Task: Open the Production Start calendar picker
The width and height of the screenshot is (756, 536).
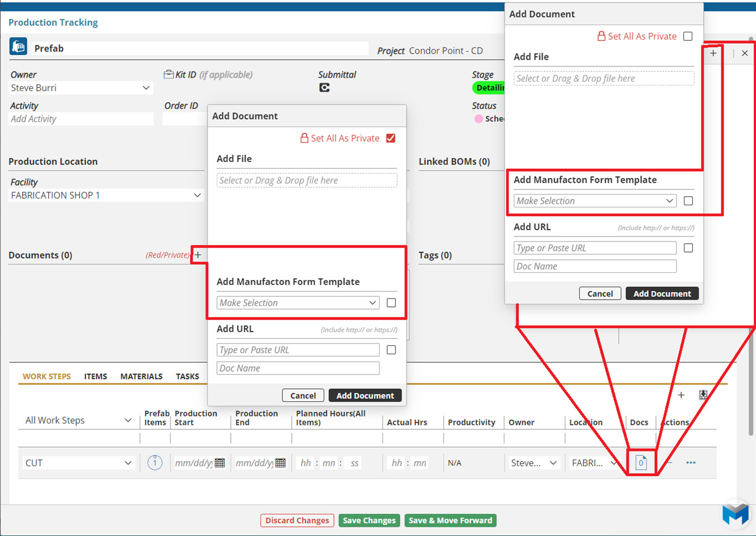Action: click(x=220, y=463)
